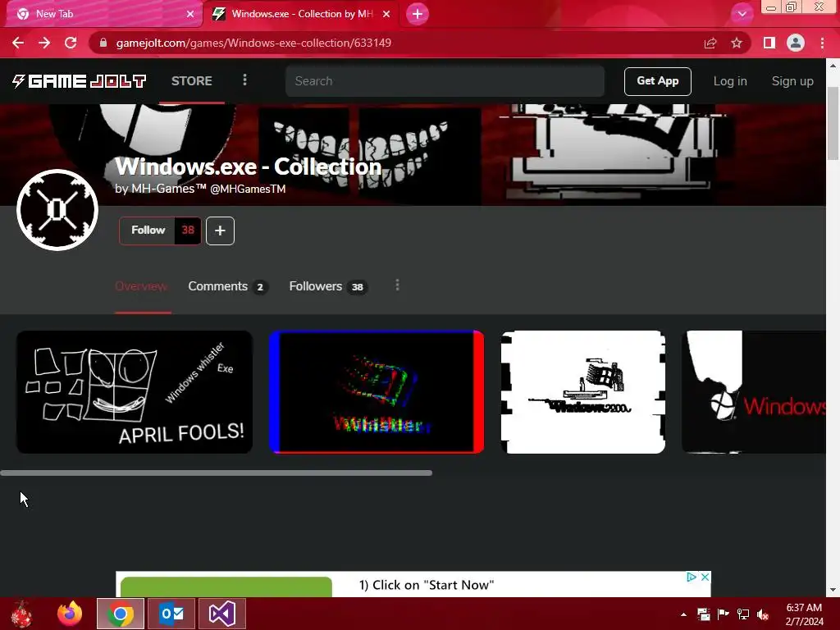The height and width of the screenshot is (630, 840).
Task: Open a new browser tab
Action: click(x=418, y=14)
